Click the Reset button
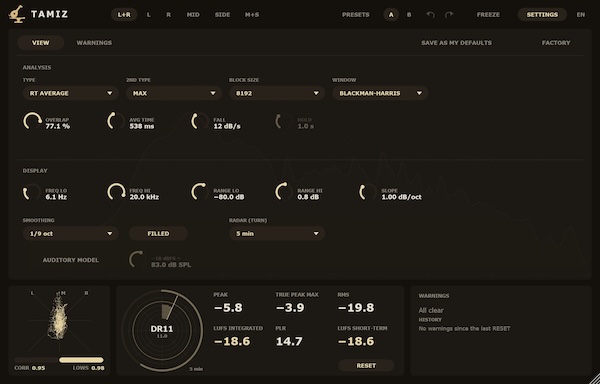The image size is (600, 384). (x=366, y=366)
